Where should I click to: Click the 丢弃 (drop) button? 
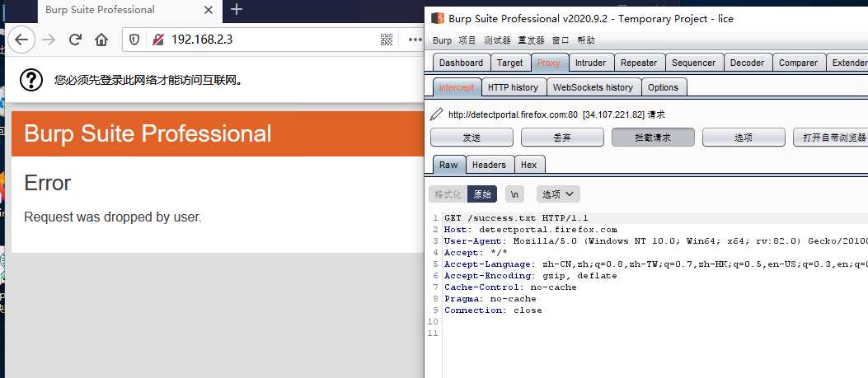pyautogui.click(x=562, y=138)
